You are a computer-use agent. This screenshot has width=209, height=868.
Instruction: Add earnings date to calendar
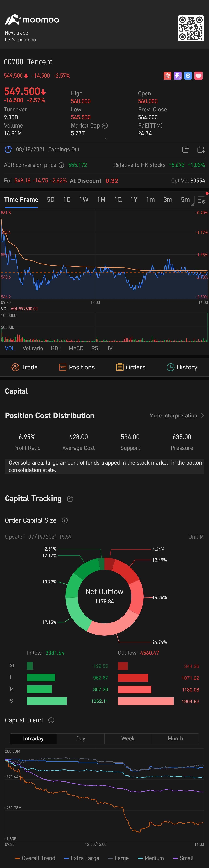pyautogui.click(x=201, y=150)
